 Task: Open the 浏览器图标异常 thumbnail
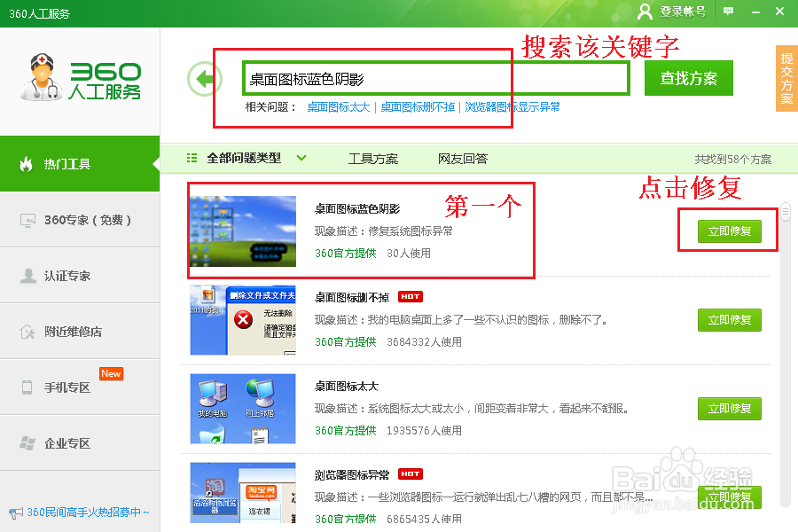pos(243,493)
